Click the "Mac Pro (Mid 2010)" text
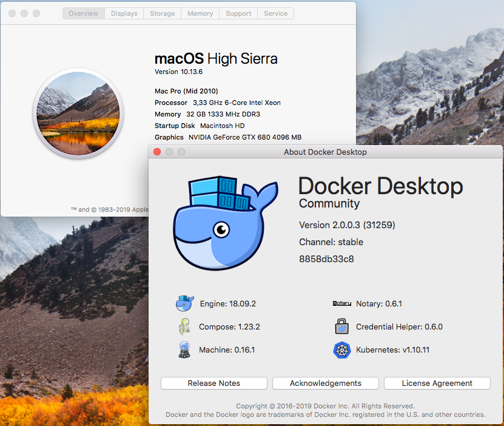Screen dimensions: 504x426 click(x=186, y=91)
